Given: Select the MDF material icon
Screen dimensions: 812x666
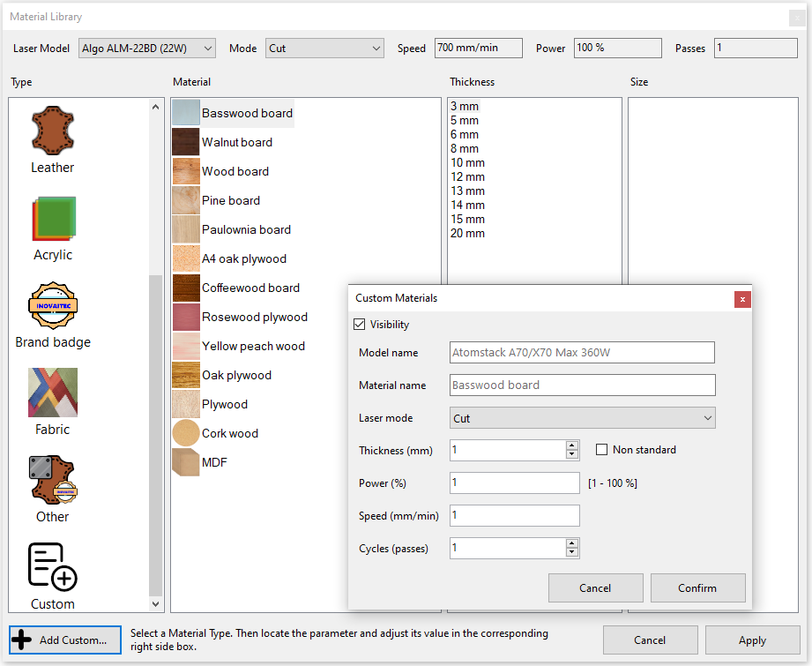Looking at the screenshot, I should [x=186, y=462].
